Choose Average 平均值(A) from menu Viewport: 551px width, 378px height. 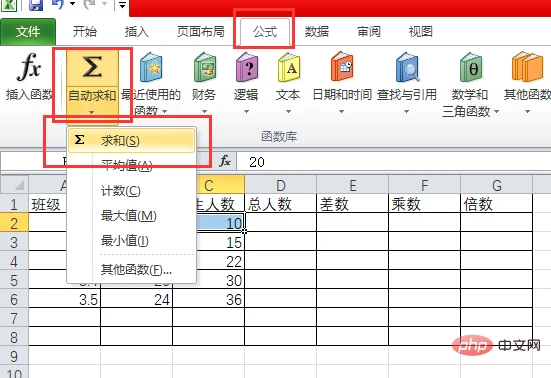[x=131, y=165]
